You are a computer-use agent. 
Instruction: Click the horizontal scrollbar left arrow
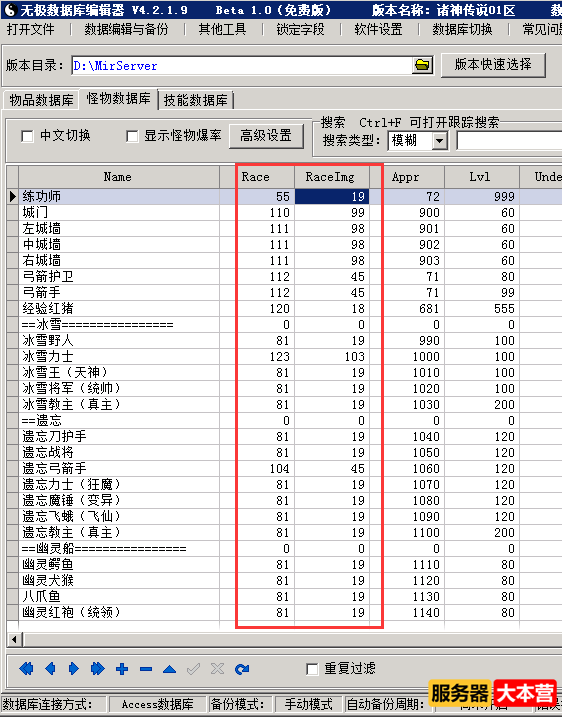(x=14, y=639)
